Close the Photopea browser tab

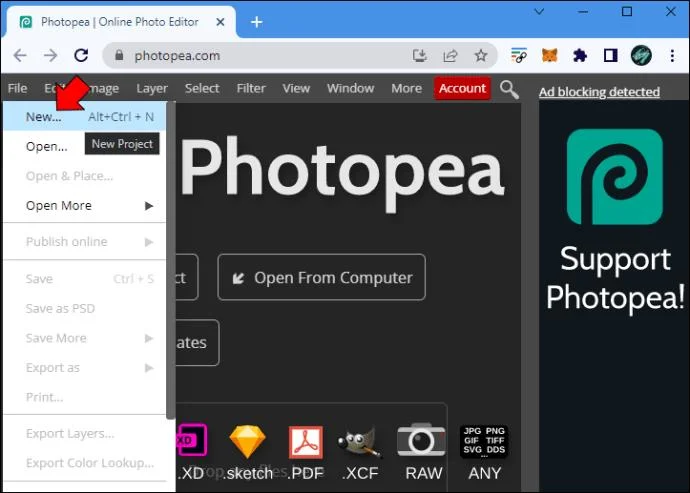pyautogui.click(x=220, y=22)
